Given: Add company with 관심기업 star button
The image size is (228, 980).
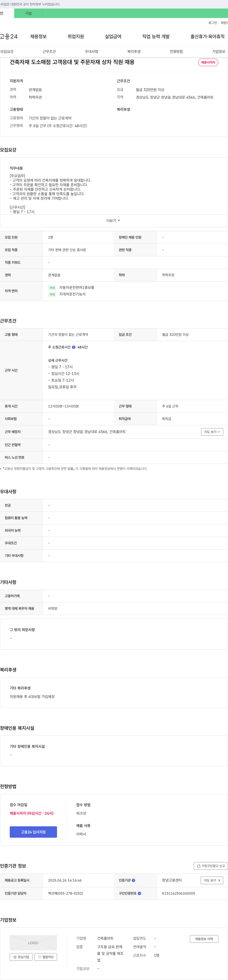Looking at the screenshot, I should 21,957.
